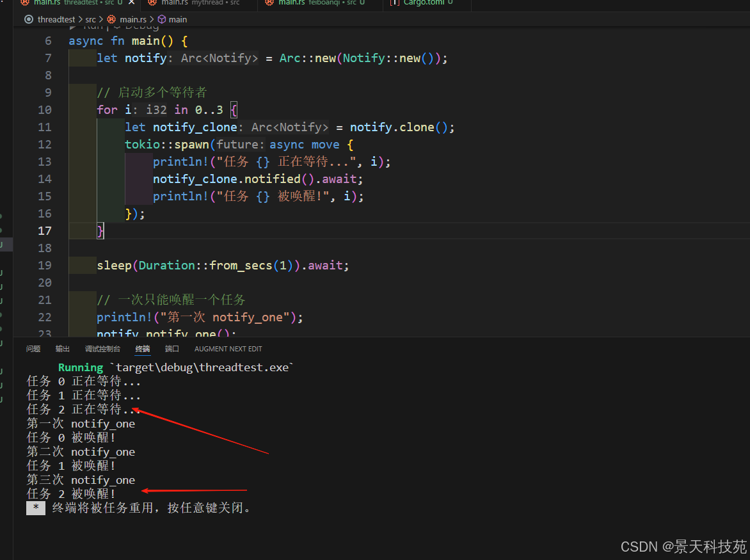The height and width of the screenshot is (560, 750).
Task: Click the circular icon before threadtest breadcrumb
Action: click(29, 20)
